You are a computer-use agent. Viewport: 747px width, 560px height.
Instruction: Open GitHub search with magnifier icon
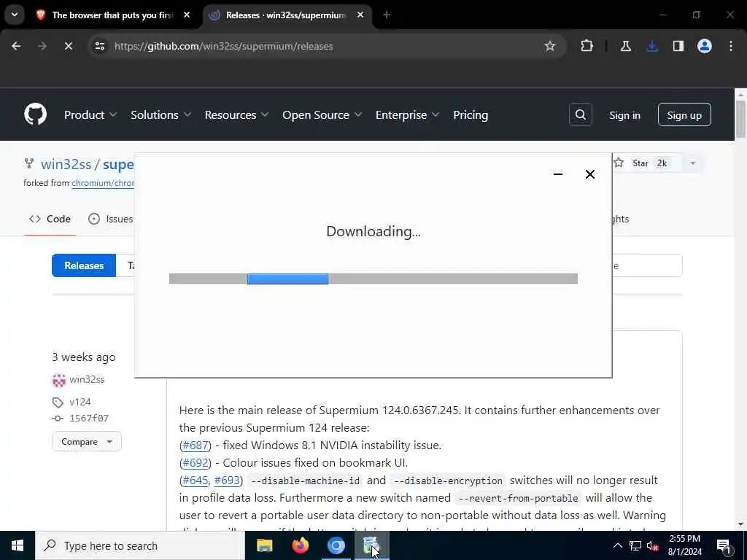click(x=580, y=114)
